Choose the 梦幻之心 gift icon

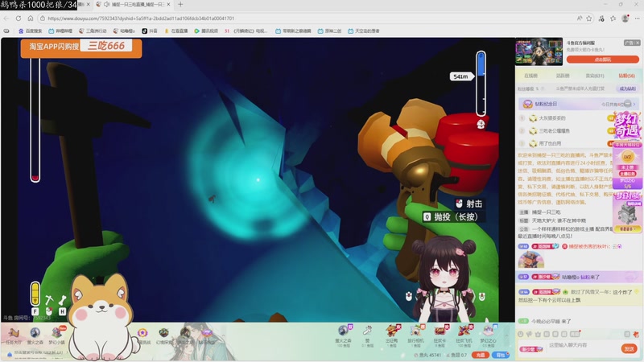[488, 336]
